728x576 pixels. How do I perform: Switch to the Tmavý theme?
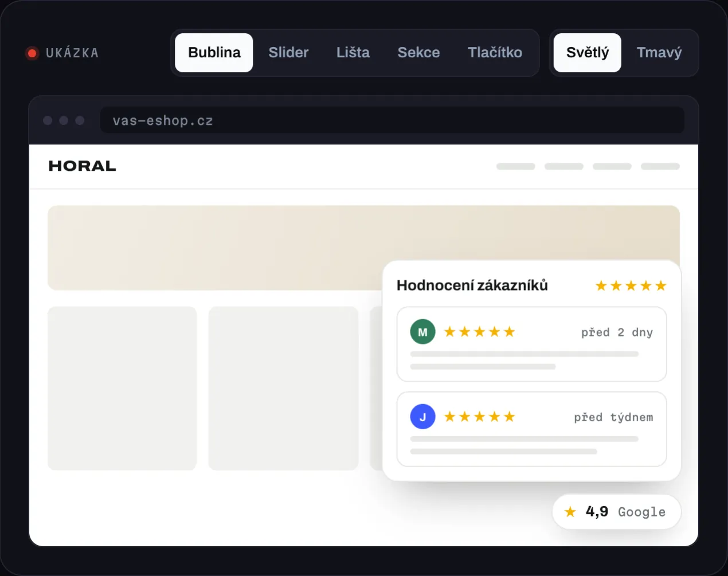tap(659, 53)
